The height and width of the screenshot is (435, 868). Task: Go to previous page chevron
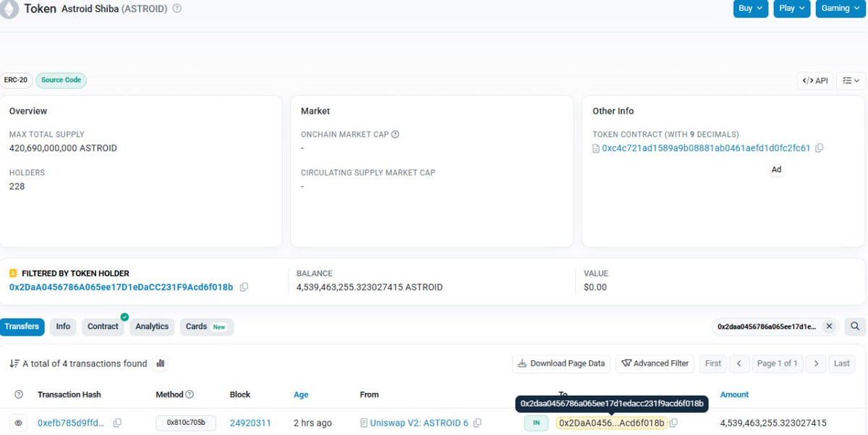click(x=739, y=363)
